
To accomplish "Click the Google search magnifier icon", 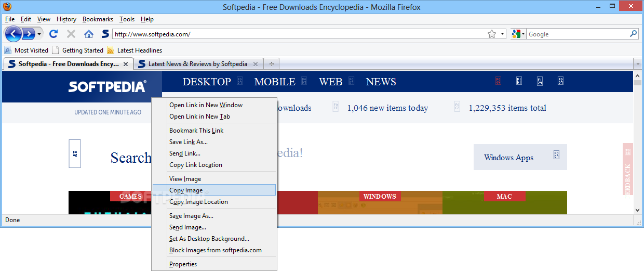I will pyautogui.click(x=633, y=34).
